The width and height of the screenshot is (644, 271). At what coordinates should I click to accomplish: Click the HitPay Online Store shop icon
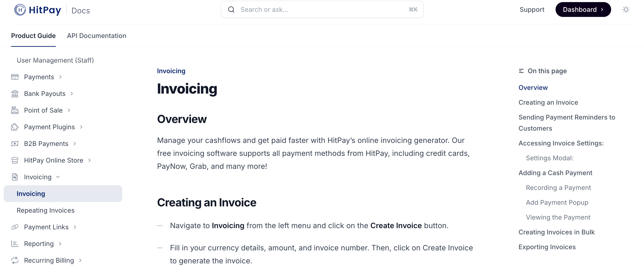15,160
